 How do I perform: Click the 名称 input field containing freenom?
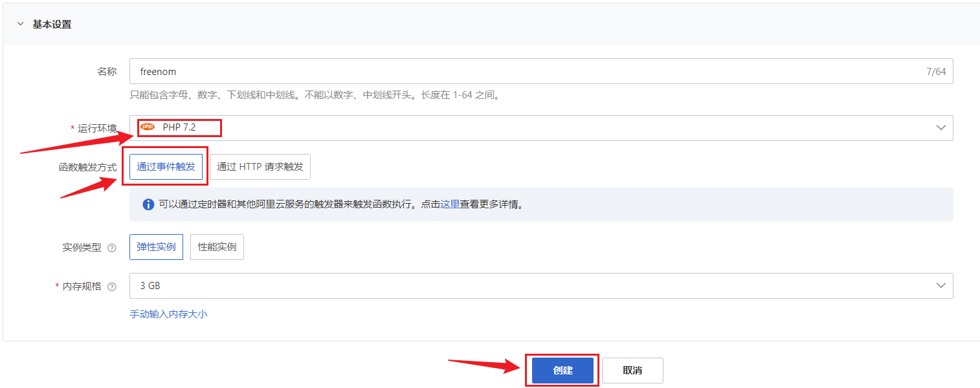(541, 71)
